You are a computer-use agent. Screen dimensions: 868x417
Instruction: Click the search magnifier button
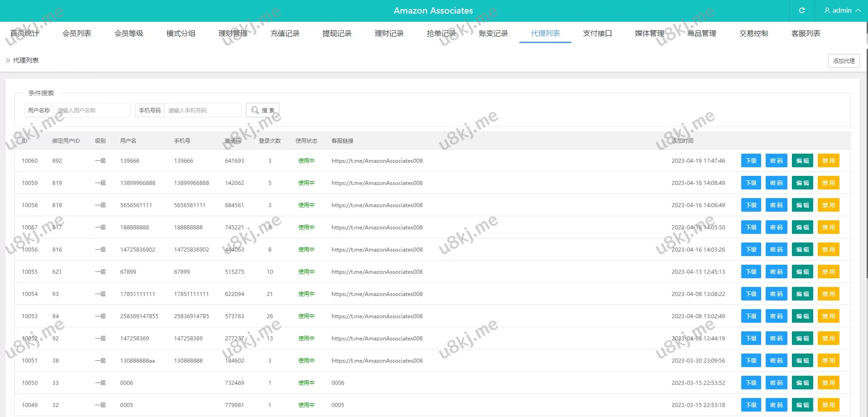[262, 110]
